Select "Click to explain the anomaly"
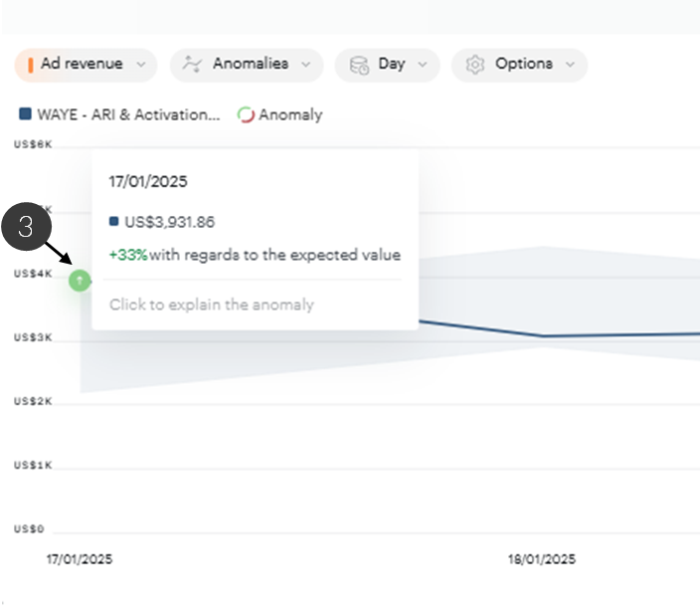This screenshot has height=612, width=700. pos(212,305)
